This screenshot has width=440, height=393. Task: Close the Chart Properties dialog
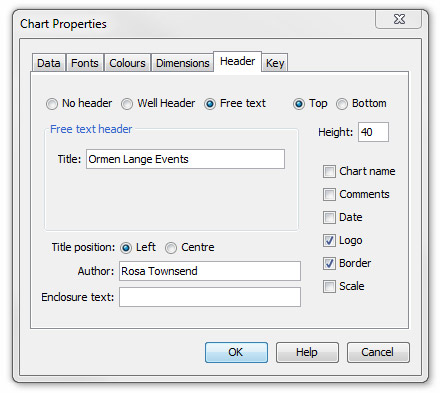399,19
